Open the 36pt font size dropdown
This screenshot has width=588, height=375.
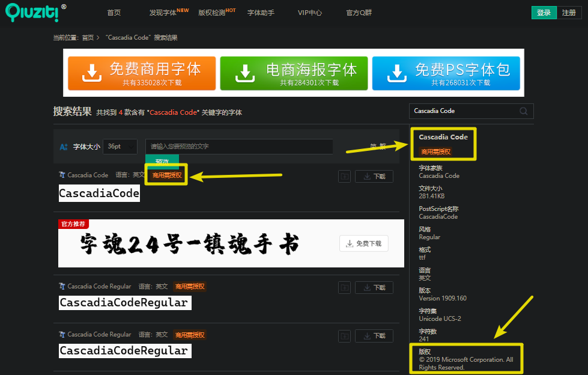tap(120, 145)
